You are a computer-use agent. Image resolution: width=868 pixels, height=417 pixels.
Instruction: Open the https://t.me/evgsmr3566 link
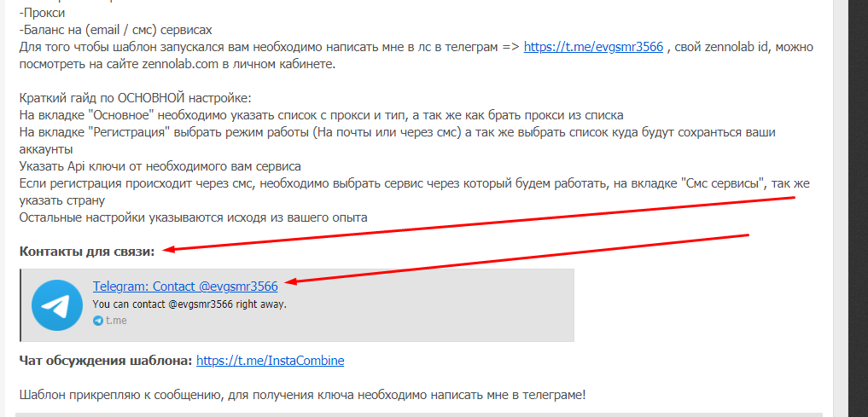click(x=593, y=47)
